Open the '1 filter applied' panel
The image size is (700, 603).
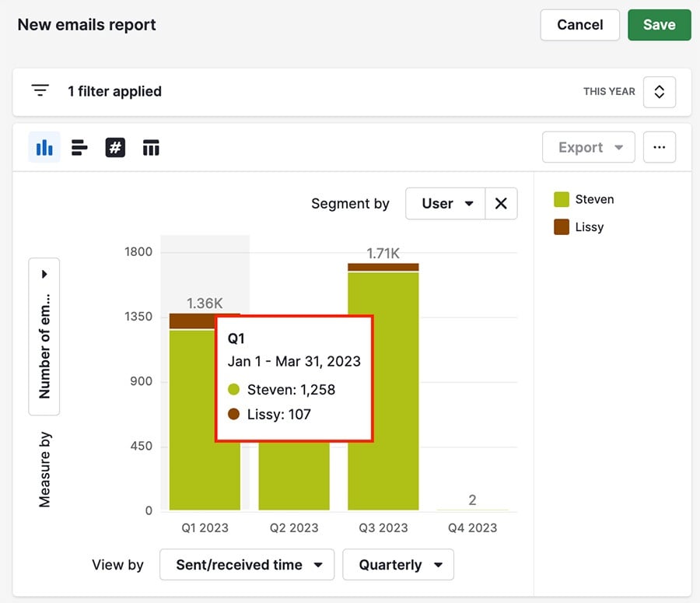click(115, 91)
